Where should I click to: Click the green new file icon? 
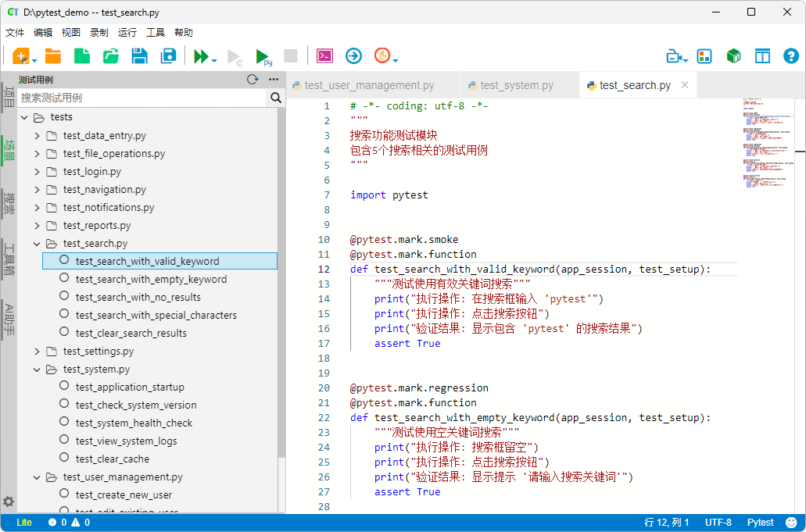(x=82, y=55)
